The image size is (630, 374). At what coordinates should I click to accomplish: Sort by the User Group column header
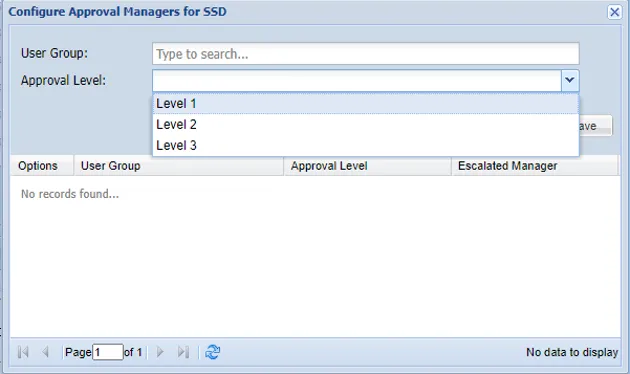[x=179, y=166]
